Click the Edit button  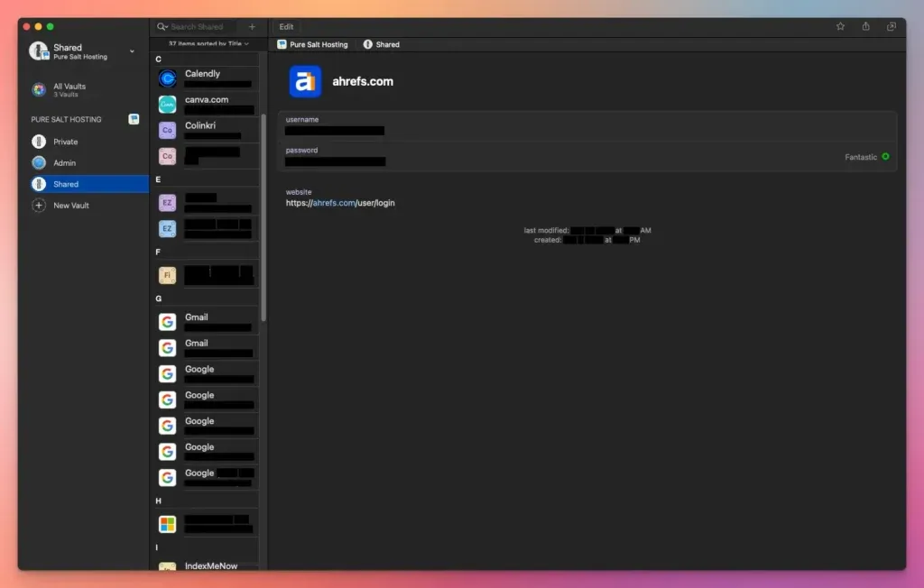286,27
